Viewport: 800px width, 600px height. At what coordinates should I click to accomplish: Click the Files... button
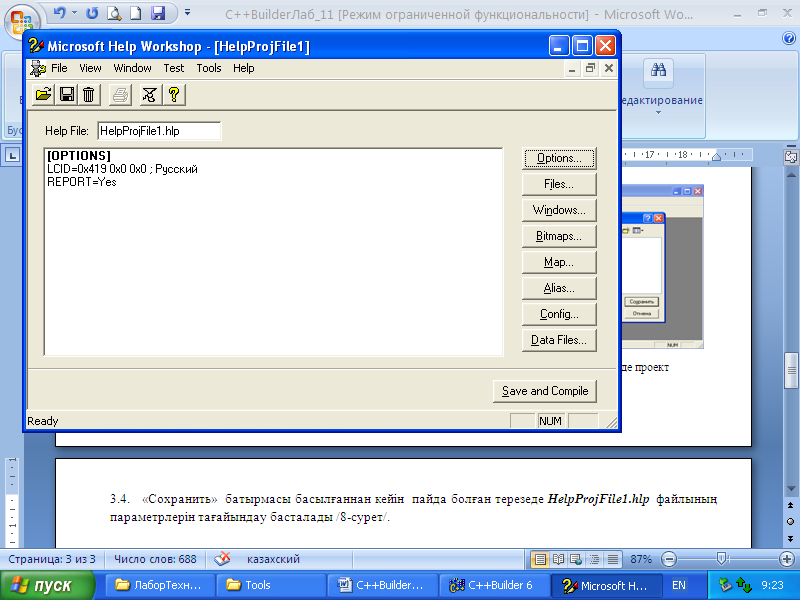click(559, 184)
